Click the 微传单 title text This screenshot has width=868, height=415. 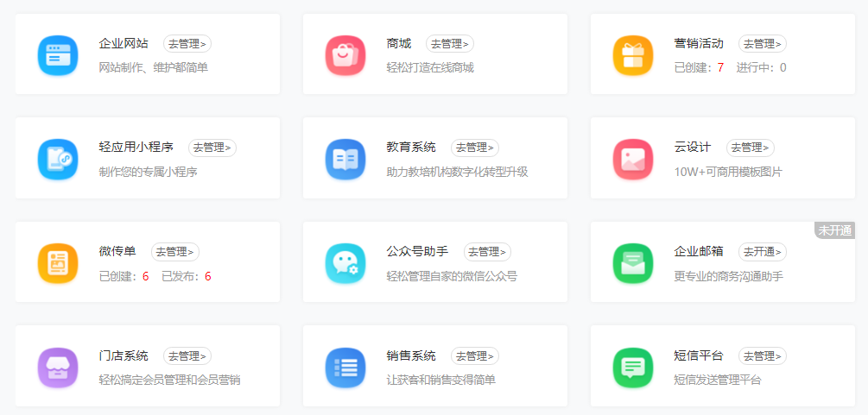pos(117,252)
